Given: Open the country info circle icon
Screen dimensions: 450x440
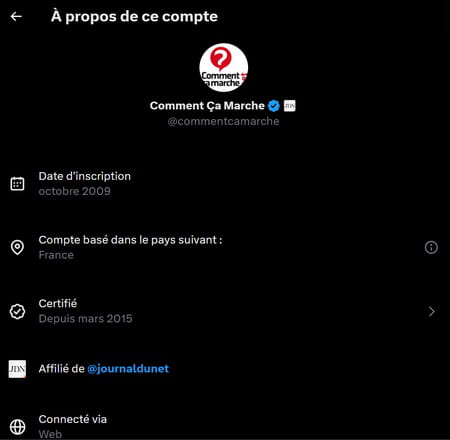Looking at the screenshot, I should click(x=431, y=247).
